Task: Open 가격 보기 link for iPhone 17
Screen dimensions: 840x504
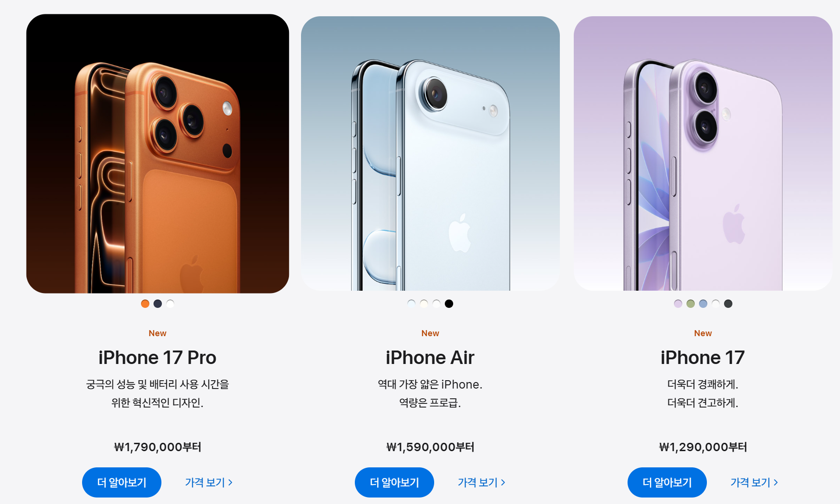Action: coord(754,483)
